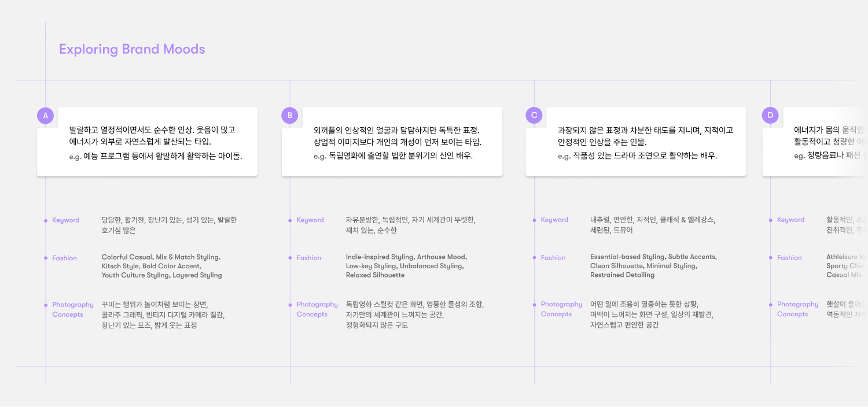The width and height of the screenshot is (868, 407).
Task: Click Keyword label beside 활동적인
Action: (x=790, y=220)
